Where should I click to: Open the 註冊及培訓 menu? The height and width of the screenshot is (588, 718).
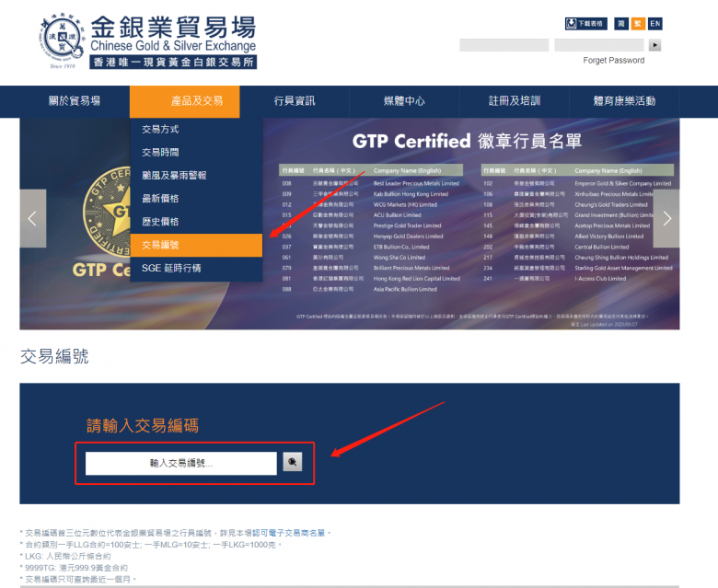pyautogui.click(x=515, y=101)
